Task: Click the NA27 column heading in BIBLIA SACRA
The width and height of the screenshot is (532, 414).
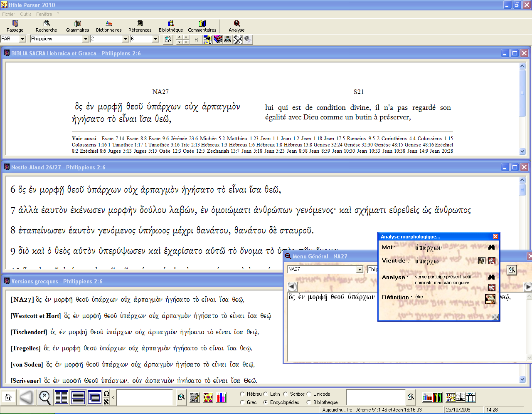Action: tap(160, 92)
